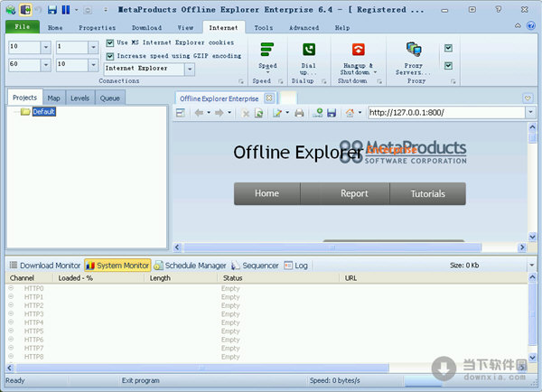This screenshot has width=542, height=392.
Task: Open the Schedule Manager panel
Action: (190, 266)
